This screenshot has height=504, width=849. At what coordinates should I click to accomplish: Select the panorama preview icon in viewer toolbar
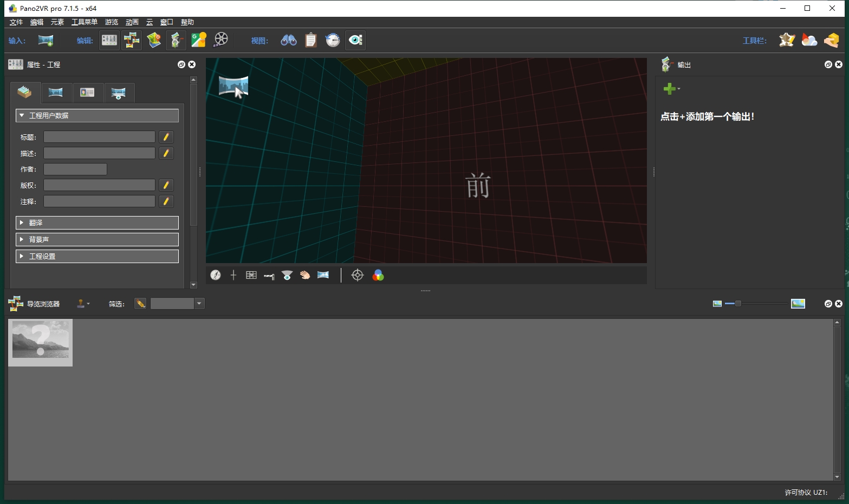pos(323,275)
